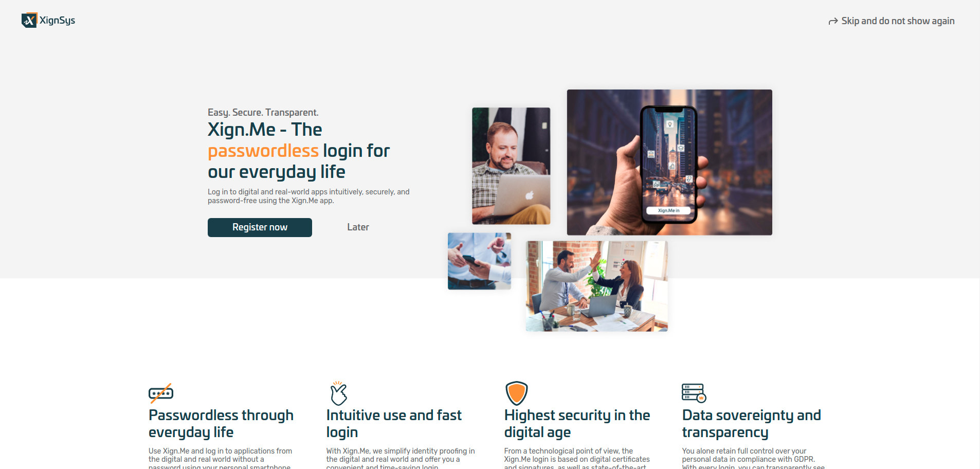Click the snapping fingers icon
The image size is (980, 469).
338,393
